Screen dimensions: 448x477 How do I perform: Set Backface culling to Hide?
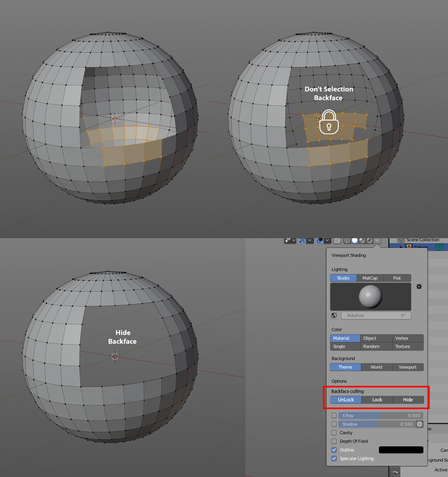(x=408, y=400)
